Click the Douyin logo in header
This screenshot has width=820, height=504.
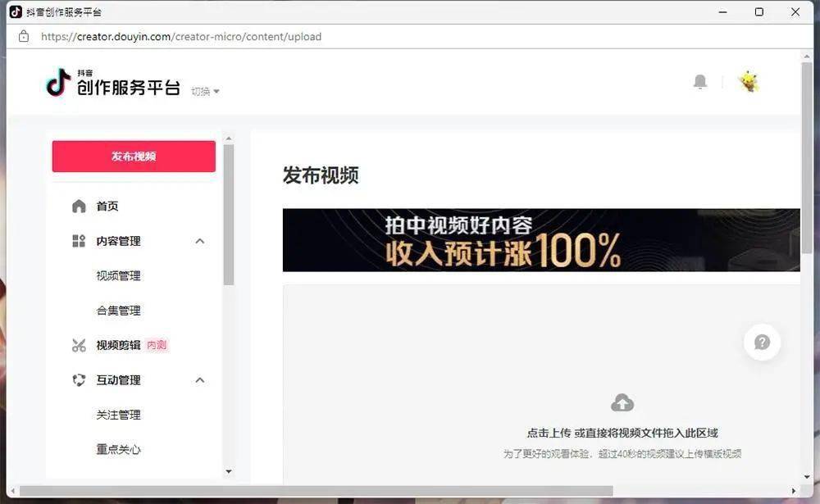[58, 83]
